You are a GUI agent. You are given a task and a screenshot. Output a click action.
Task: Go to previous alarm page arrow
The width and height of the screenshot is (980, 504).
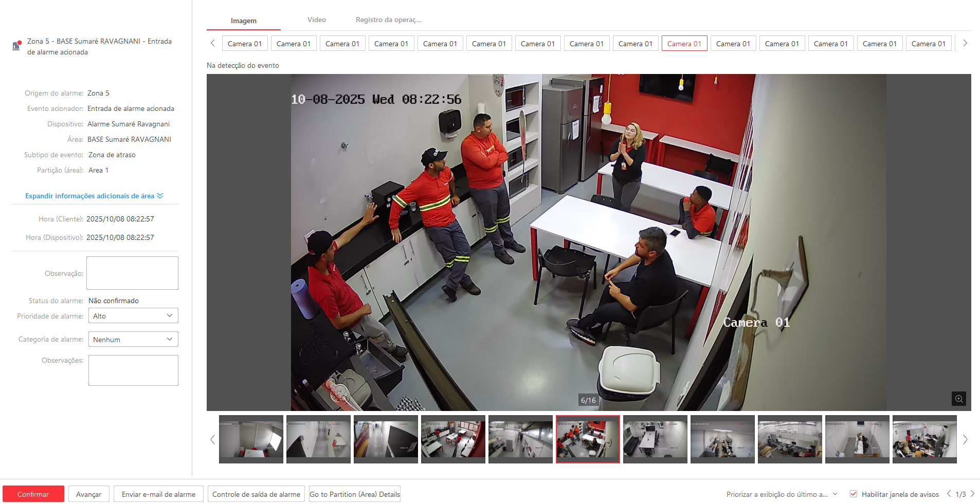click(949, 494)
